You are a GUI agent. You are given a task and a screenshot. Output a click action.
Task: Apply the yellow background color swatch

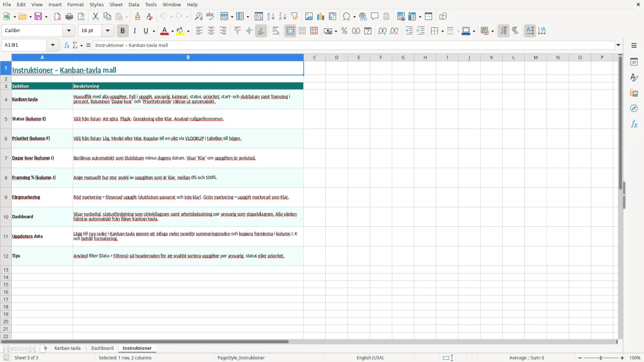181,31
